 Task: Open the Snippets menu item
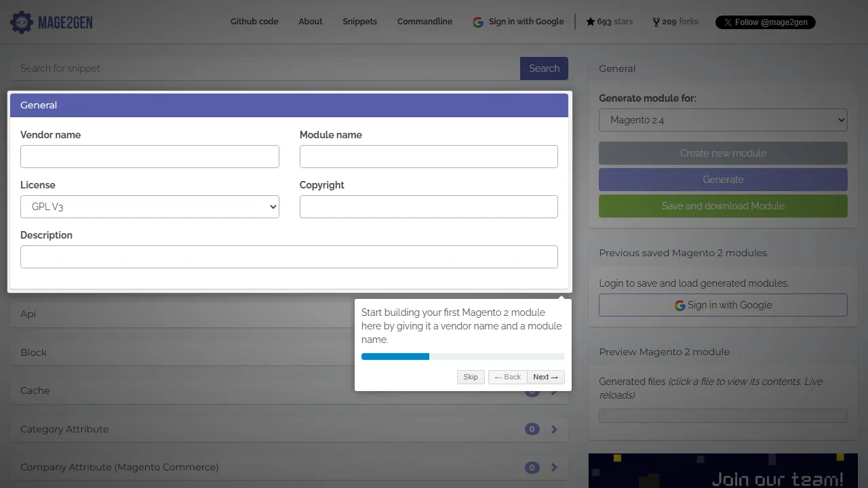359,22
